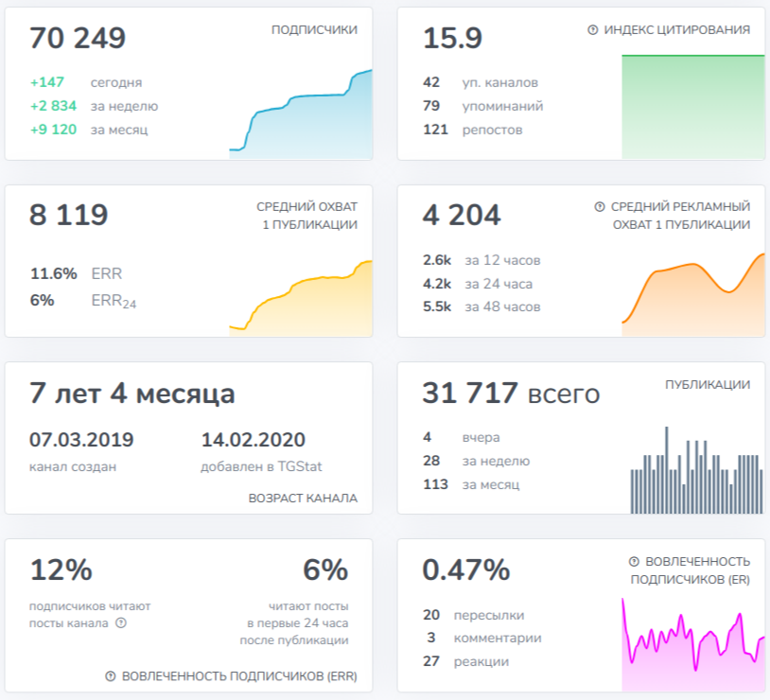
Task: Click the orange advertising reach chart
Action: 692,295
